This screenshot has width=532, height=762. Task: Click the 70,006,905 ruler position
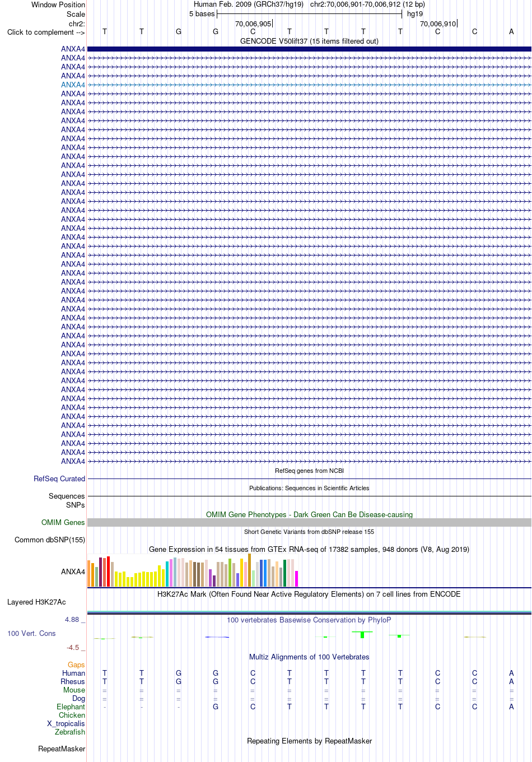tap(253, 24)
